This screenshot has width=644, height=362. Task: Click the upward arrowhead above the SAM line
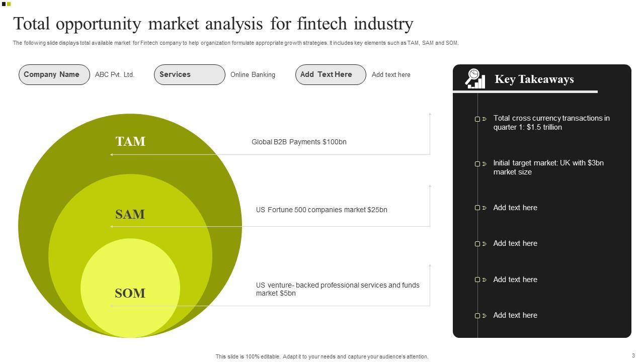pyautogui.click(x=430, y=187)
